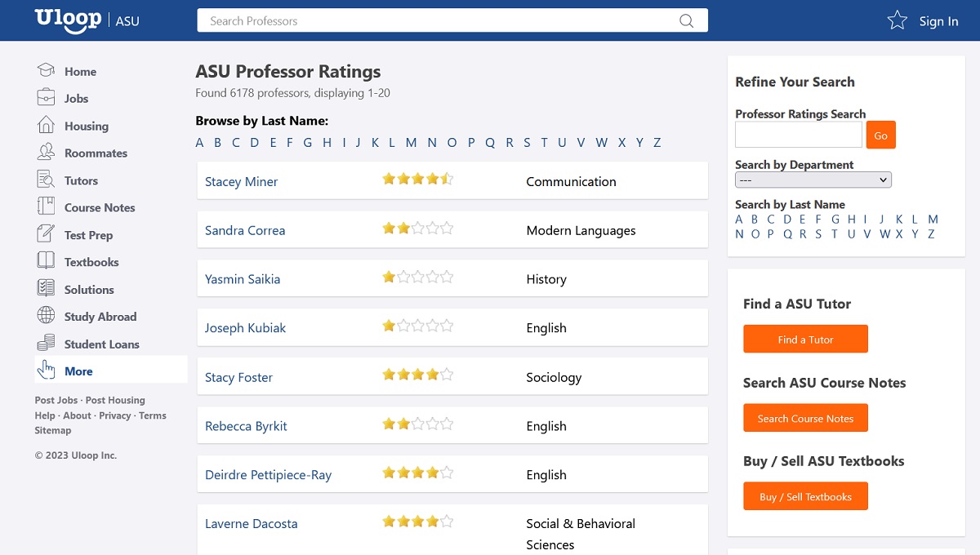Select the Home icon in the sidebar
Image resolution: width=980 pixels, height=555 pixels.
pyautogui.click(x=45, y=71)
